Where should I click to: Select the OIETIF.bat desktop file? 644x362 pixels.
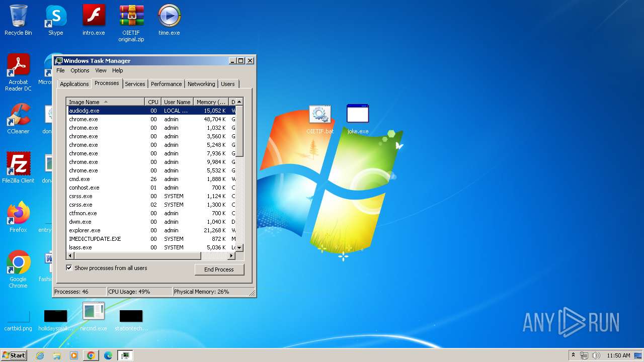[320, 119]
